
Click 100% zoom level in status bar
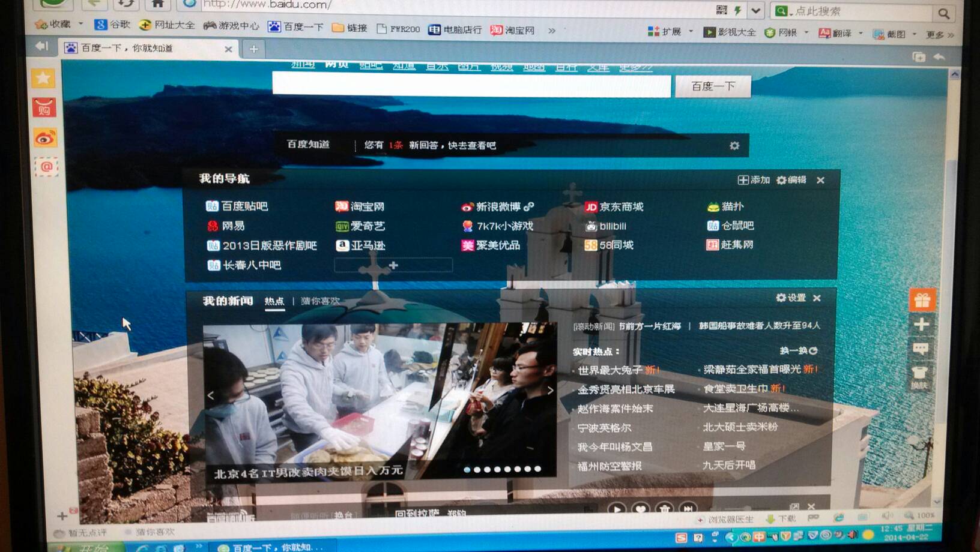tap(919, 515)
